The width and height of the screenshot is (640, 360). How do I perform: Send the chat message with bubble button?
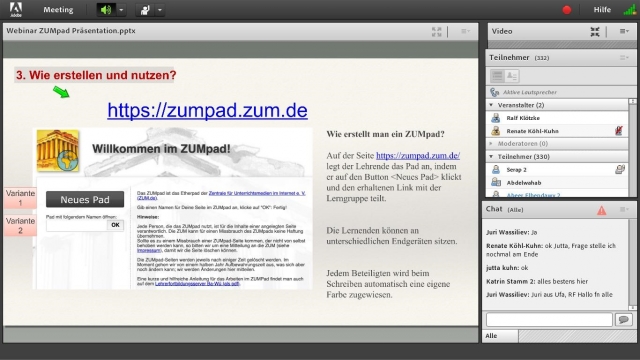tap(623, 320)
